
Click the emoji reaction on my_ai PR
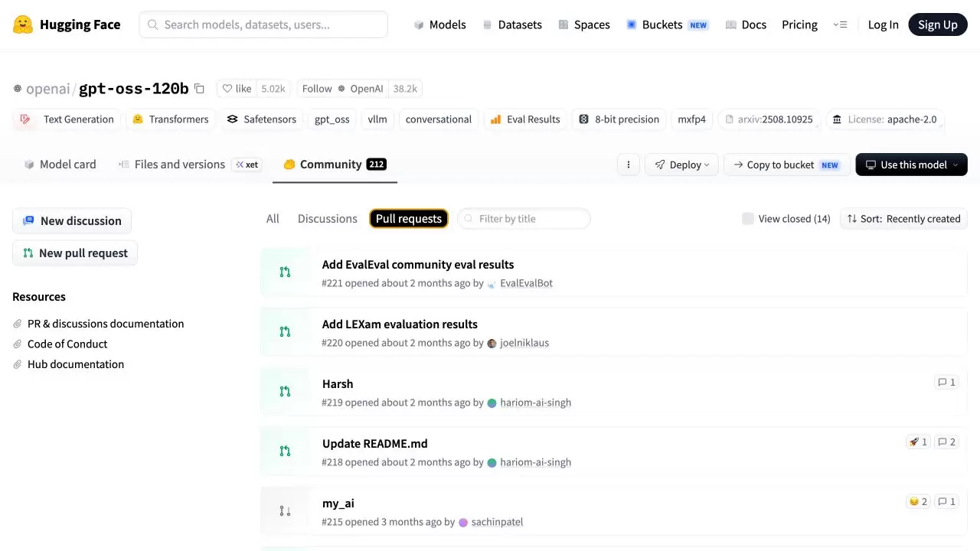(x=917, y=501)
